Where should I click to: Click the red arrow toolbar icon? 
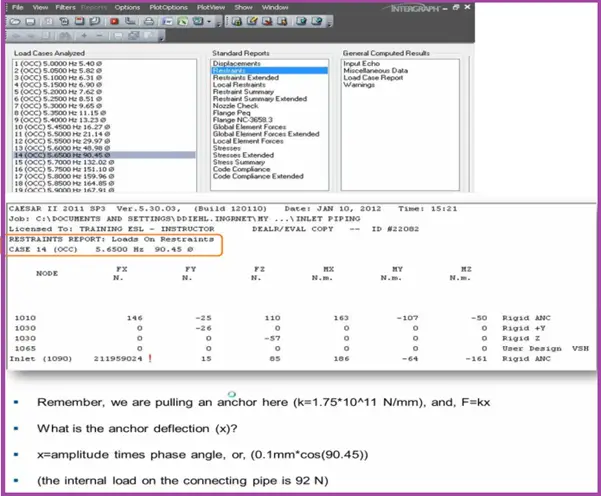click(267, 21)
